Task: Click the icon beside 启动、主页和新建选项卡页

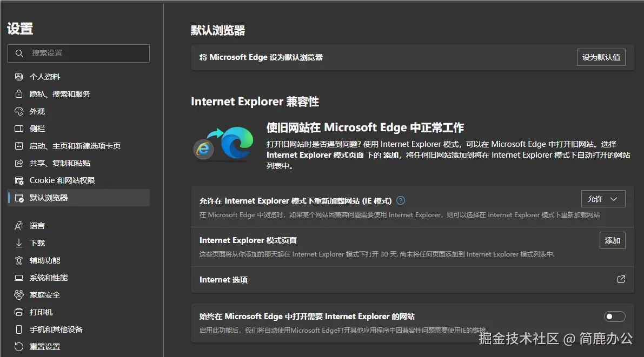Action: point(19,146)
